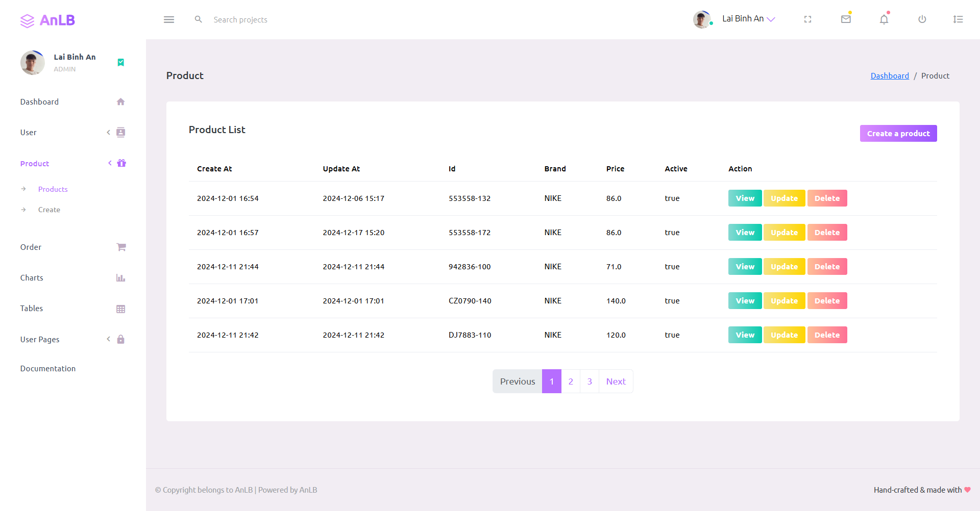
Task: View product CZ0790-140
Action: pyautogui.click(x=745, y=301)
